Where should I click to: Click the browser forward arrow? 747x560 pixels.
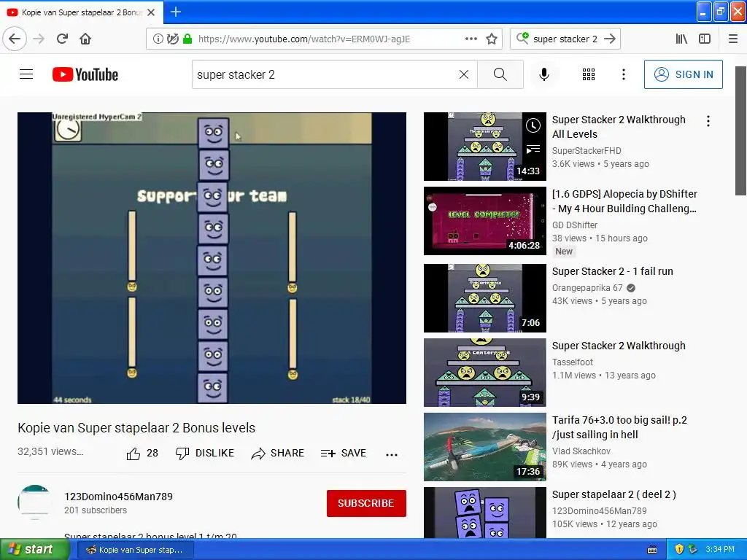pos(39,39)
